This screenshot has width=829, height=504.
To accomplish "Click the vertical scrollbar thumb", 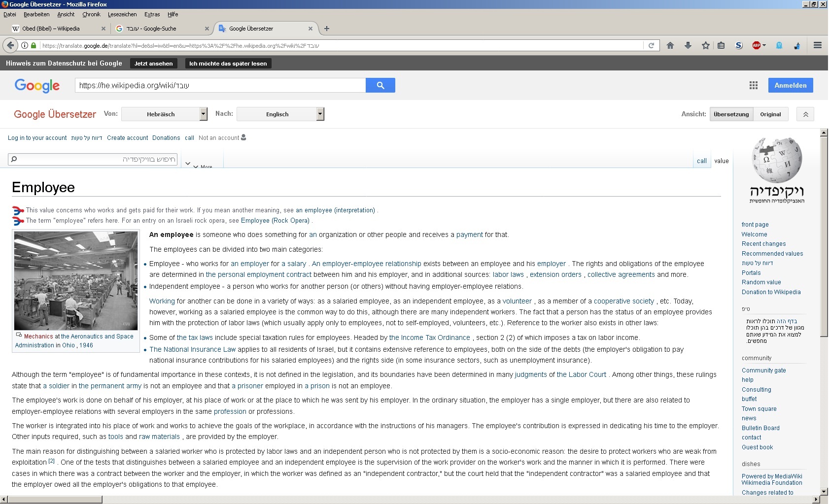I will coord(824,236).
